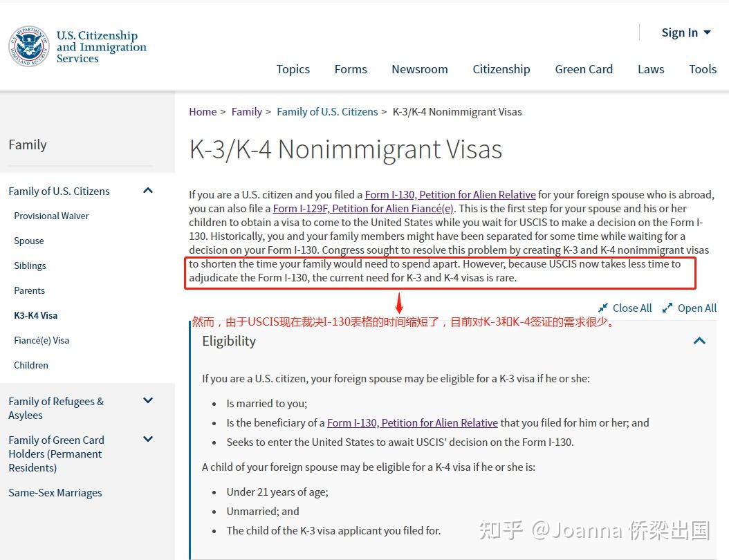
Task: Select Topics in the navigation bar
Action: pyautogui.click(x=293, y=69)
